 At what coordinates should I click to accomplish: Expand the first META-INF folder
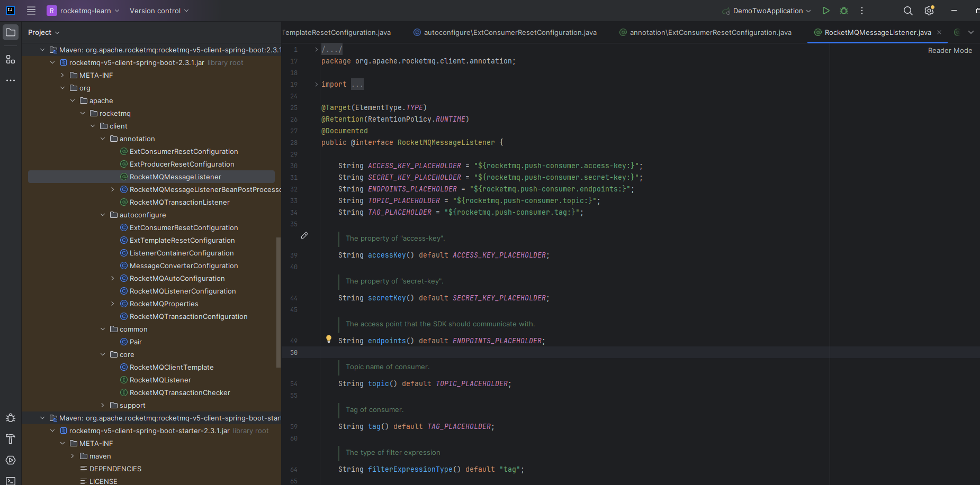pos(62,75)
